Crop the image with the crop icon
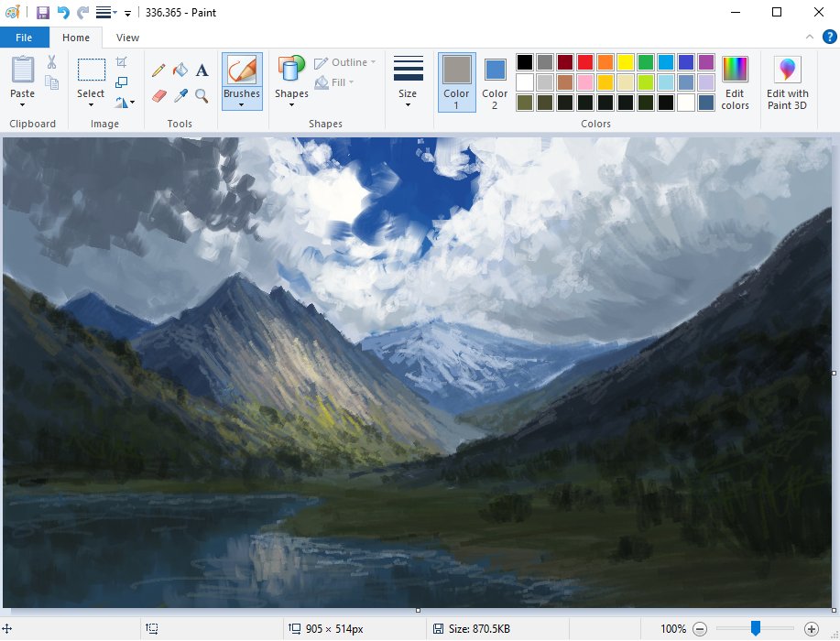Image resolution: width=840 pixels, height=641 pixels. 122,62
